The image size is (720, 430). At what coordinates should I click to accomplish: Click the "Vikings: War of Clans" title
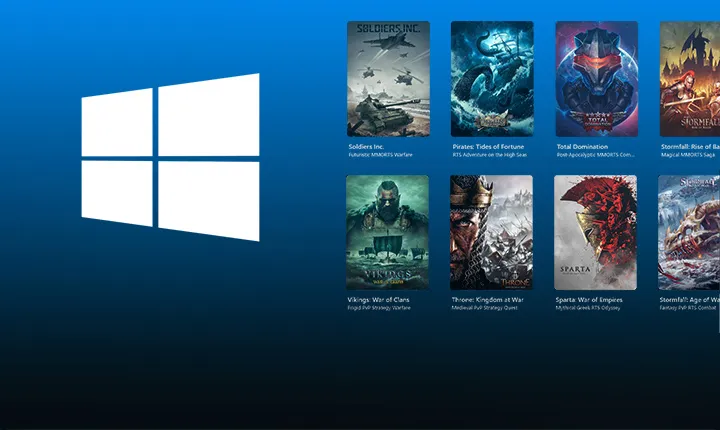(x=381, y=299)
